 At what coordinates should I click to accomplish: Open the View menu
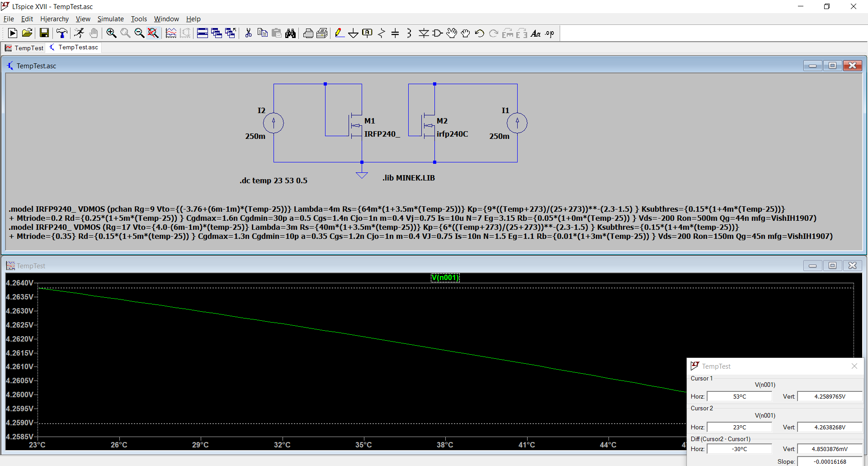(83, 19)
